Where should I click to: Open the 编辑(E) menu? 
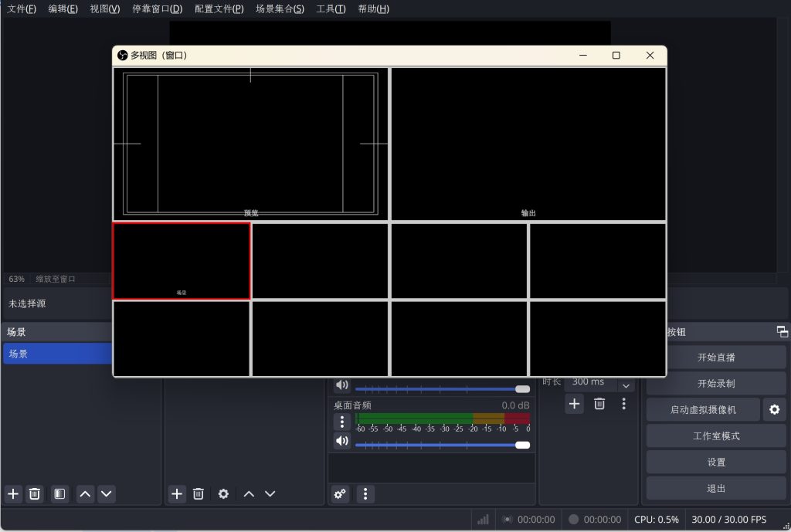(63, 8)
